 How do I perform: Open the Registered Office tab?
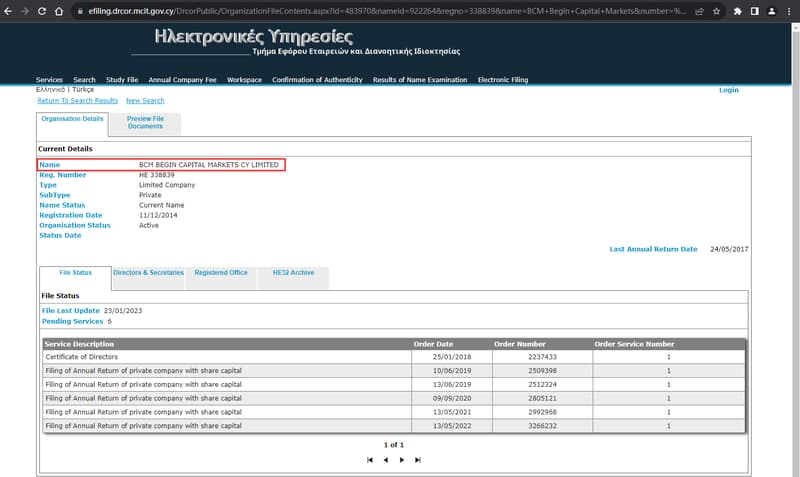tap(221, 273)
